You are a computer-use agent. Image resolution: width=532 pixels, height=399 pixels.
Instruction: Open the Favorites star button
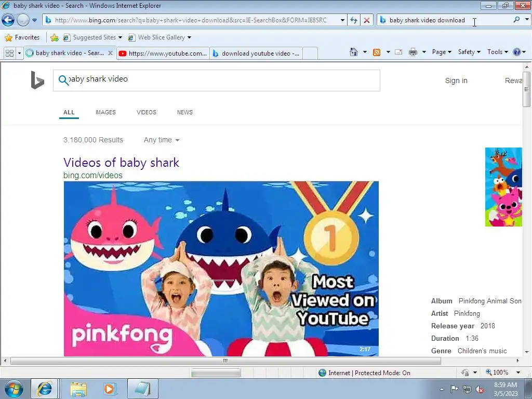(22, 37)
